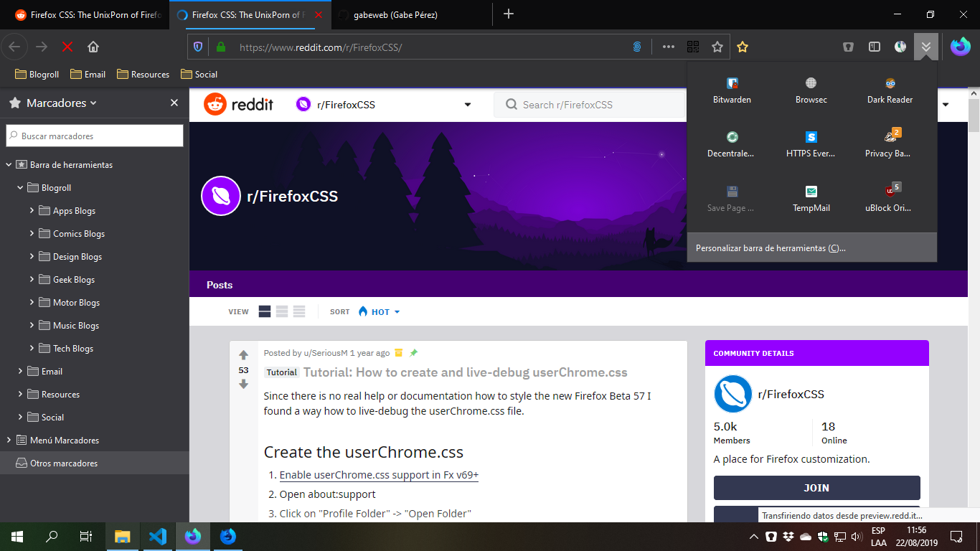The width and height of the screenshot is (980, 551).
Task: Close the Marcadores sidebar
Action: 174,103
